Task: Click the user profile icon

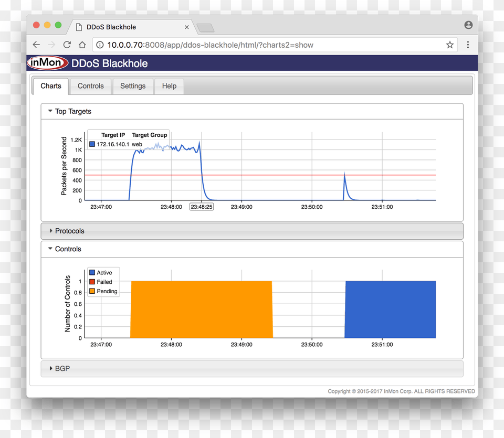Action: (468, 25)
